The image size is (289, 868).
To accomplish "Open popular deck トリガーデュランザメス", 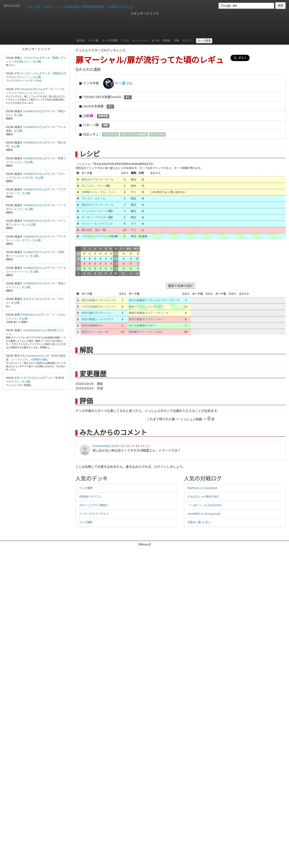I will coord(94,514).
